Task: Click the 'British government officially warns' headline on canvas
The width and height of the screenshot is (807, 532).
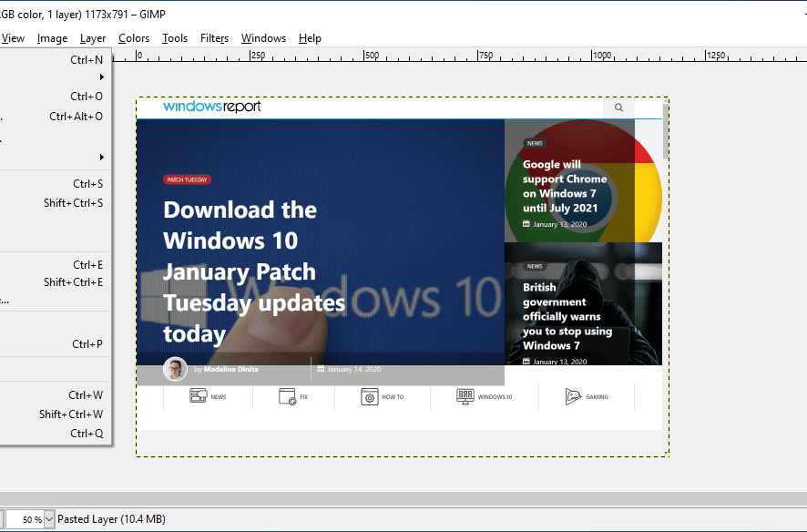Action: (567, 316)
